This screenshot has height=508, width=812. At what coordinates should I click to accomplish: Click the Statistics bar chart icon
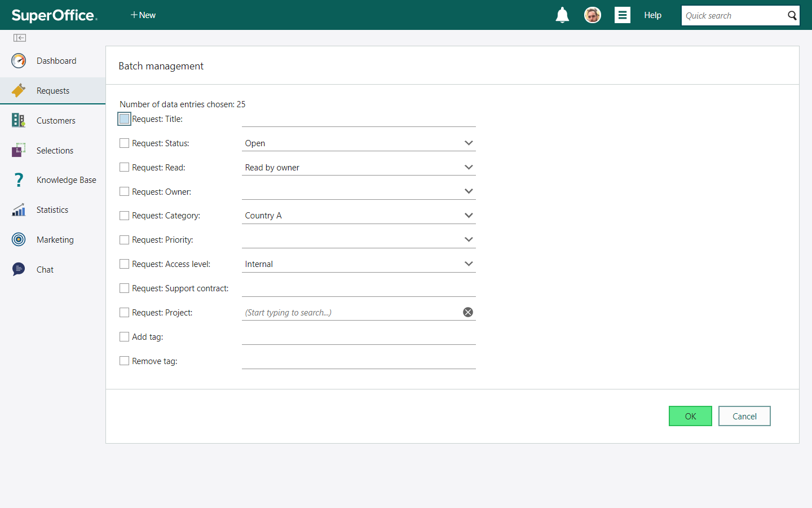(x=19, y=210)
